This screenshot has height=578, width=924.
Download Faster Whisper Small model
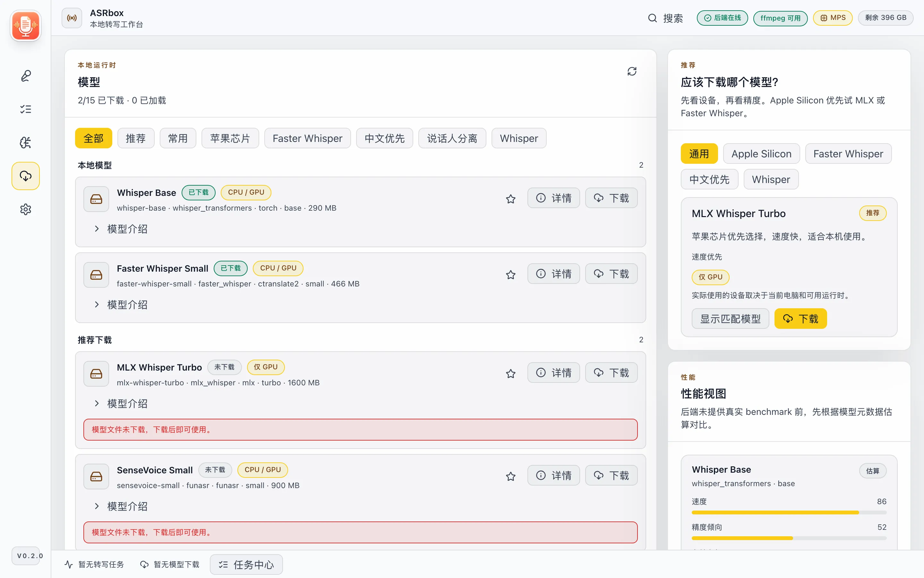pos(611,274)
